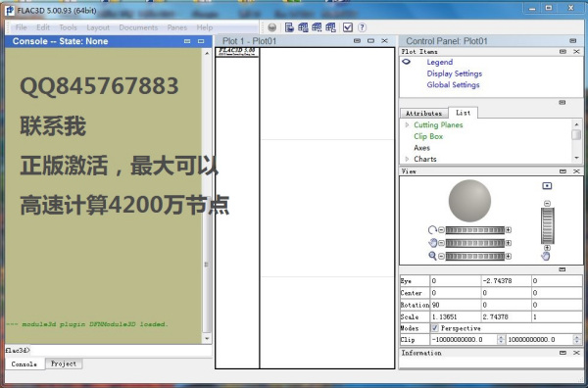Collapse the Control Panel: Plot01 pane
588x388 pixels.
pos(573,40)
